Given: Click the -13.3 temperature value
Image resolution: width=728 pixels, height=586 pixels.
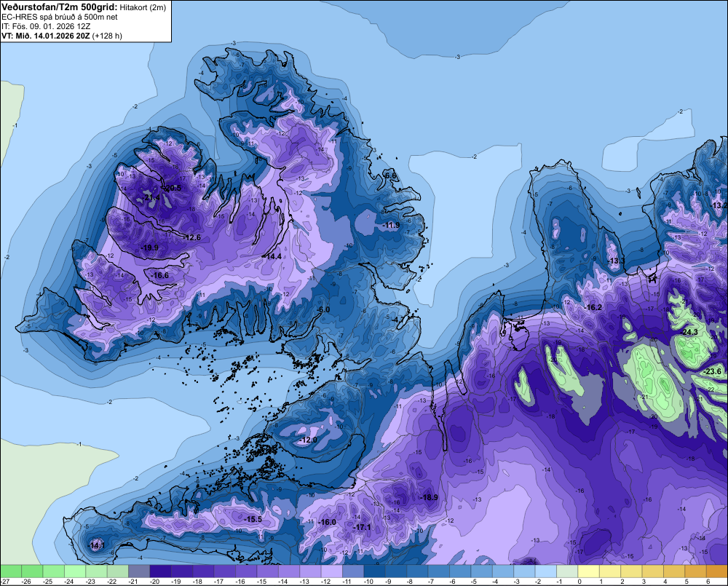Looking at the screenshot, I should [617, 261].
